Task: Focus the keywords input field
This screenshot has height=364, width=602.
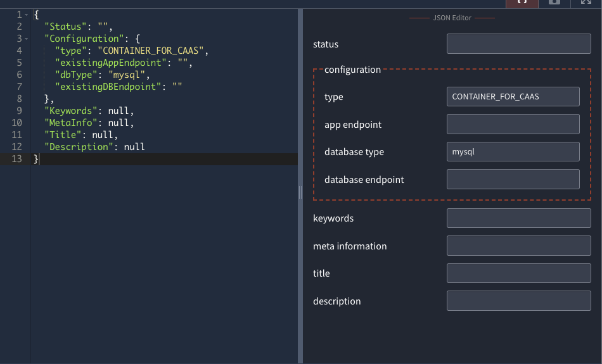Action: pos(519,218)
